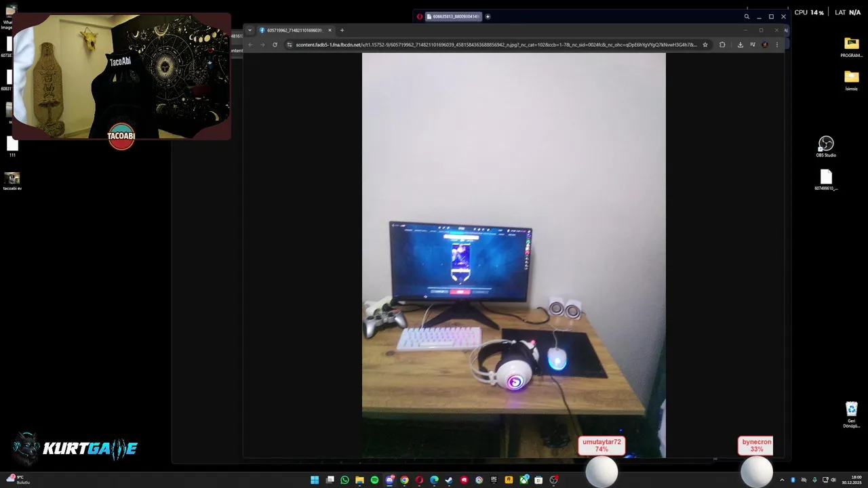The image size is (868, 488).
Task: Open Chrome's downloads icon
Action: pyautogui.click(x=741, y=45)
